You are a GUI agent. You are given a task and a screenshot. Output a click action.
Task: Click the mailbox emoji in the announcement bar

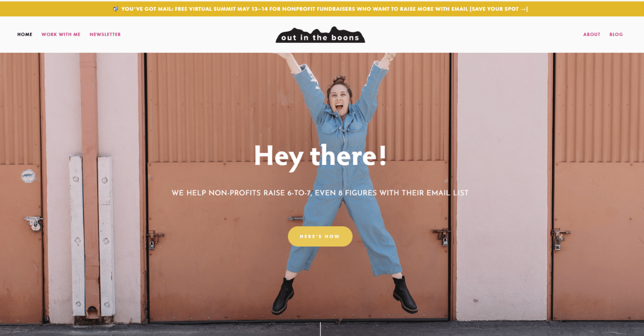116,9
